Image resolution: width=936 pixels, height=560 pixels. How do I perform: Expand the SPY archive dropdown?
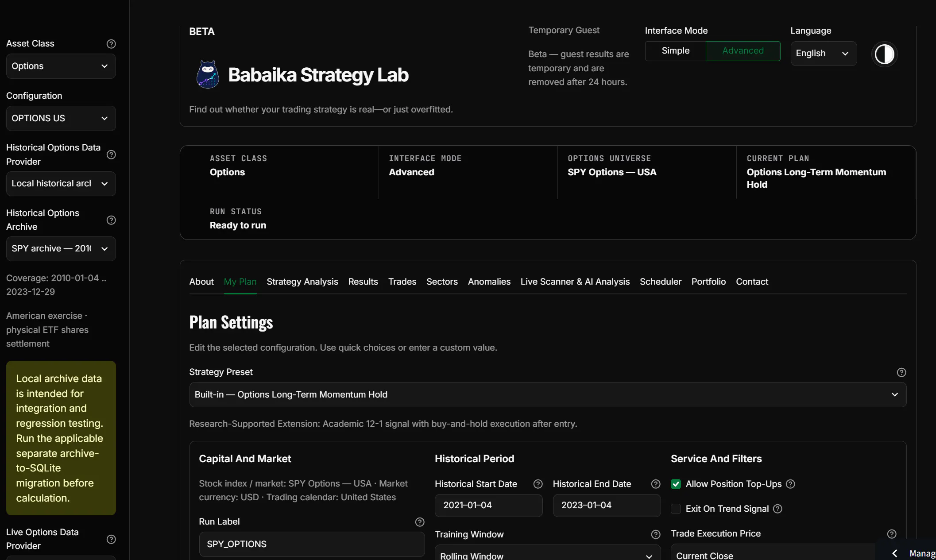[x=61, y=249]
